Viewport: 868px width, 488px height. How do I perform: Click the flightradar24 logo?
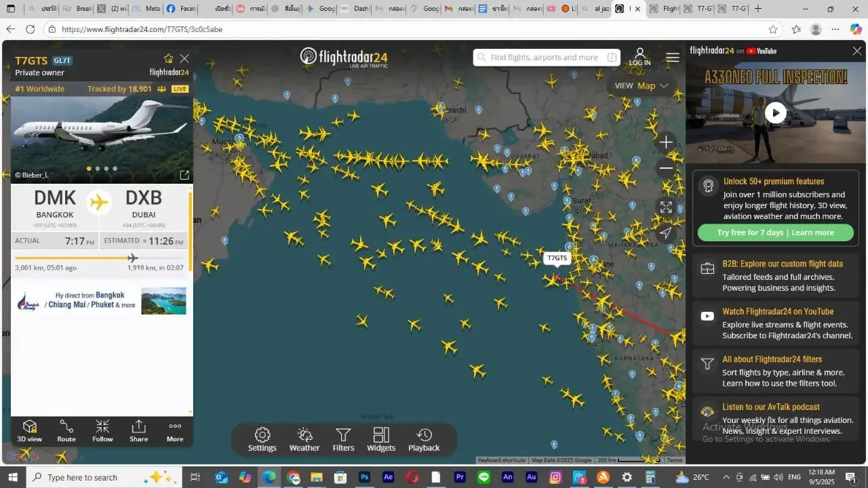(x=344, y=57)
